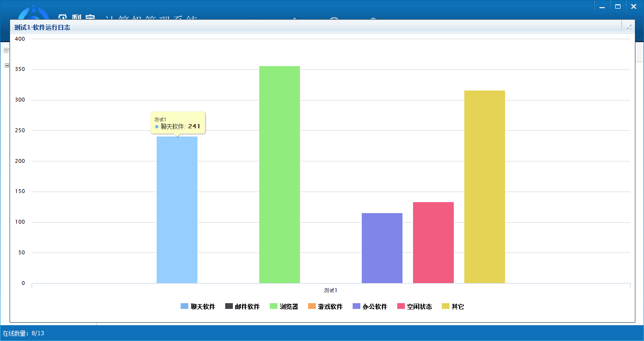Click the orange 游戏软件 legend swatch
The width and height of the screenshot is (644, 341).
pos(312,307)
